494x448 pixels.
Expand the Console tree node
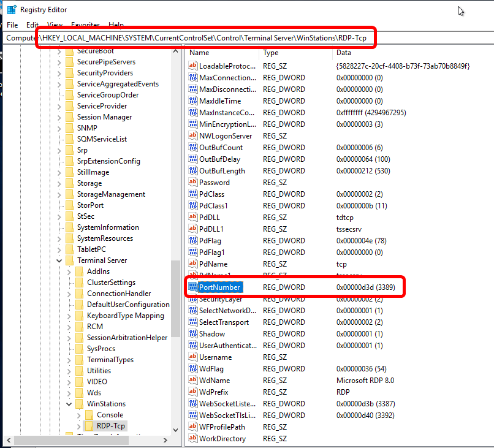coord(79,416)
